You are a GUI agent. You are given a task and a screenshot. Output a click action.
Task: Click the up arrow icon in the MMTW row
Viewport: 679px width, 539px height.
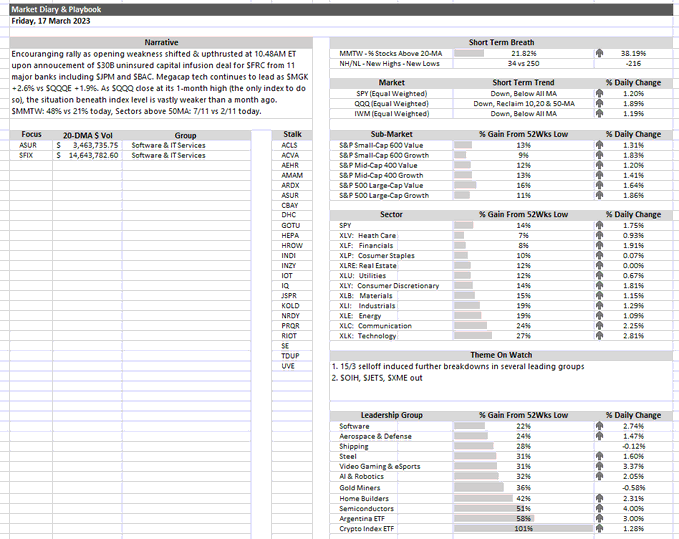[x=599, y=53]
